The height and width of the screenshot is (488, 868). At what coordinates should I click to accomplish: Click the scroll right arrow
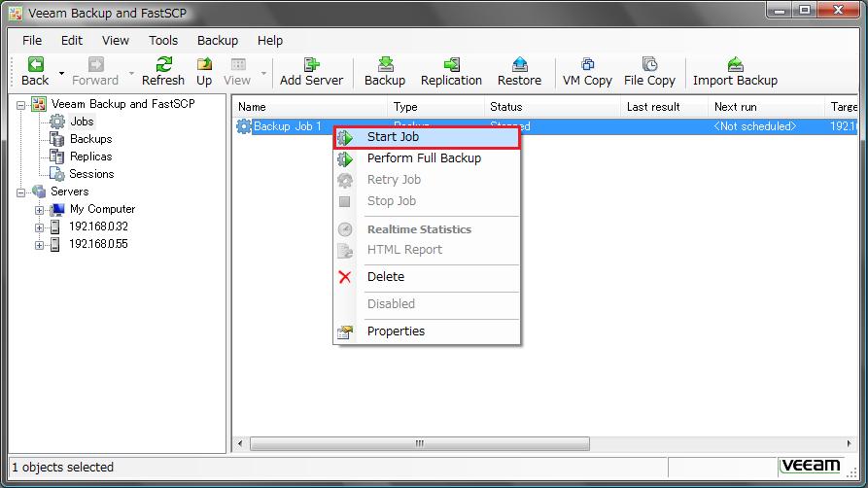click(850, 443)
